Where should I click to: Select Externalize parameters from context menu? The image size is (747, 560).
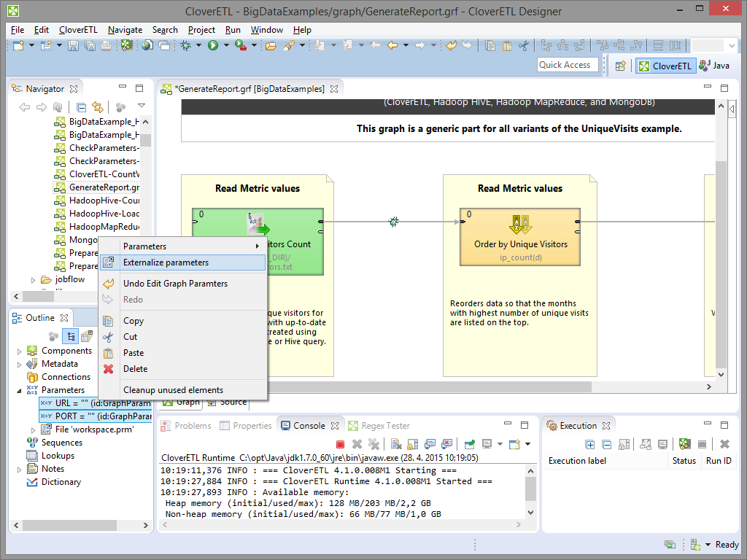(166, 262)
